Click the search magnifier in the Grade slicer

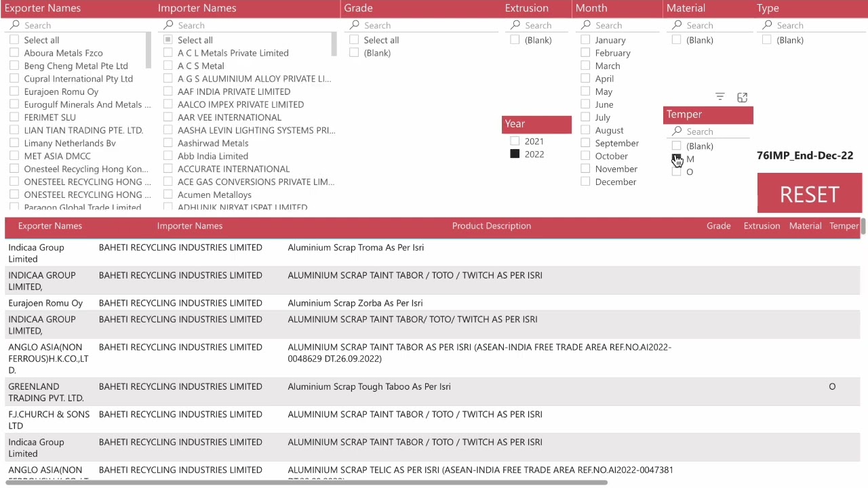[354, 25]
